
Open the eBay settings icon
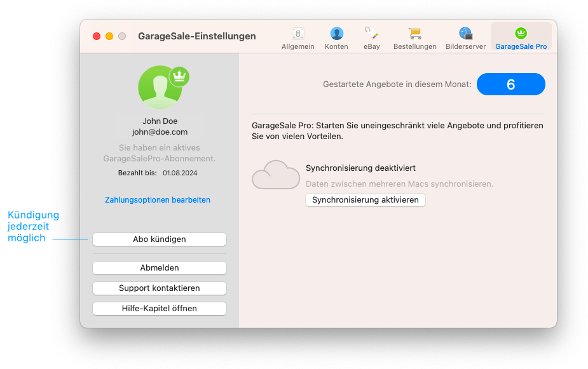(x=371, y=33)
